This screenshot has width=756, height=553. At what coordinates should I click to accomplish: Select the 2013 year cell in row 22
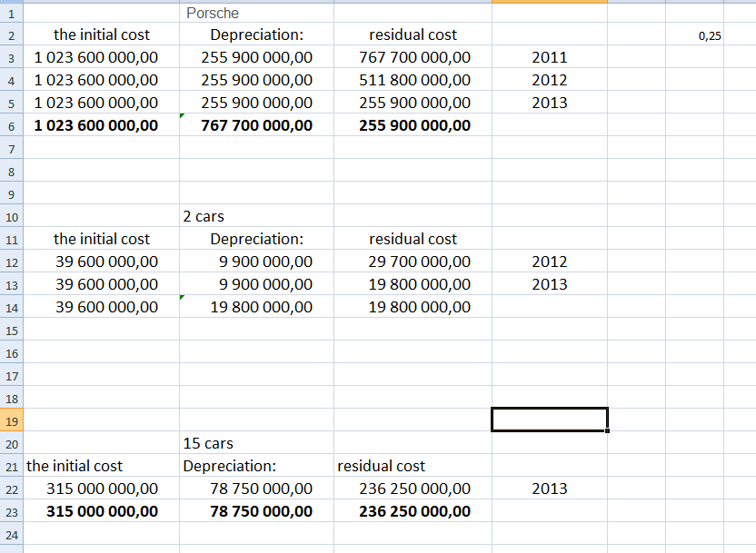point(549,489)
